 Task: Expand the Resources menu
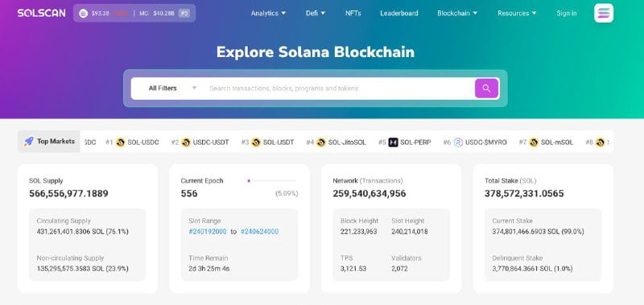[517, 13]
